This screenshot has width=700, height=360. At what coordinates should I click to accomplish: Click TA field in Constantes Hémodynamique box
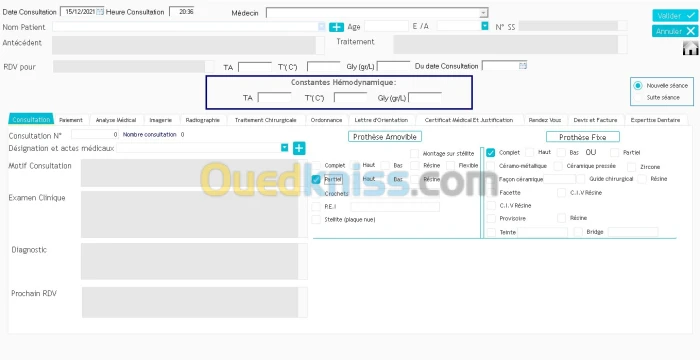point(275,97)
